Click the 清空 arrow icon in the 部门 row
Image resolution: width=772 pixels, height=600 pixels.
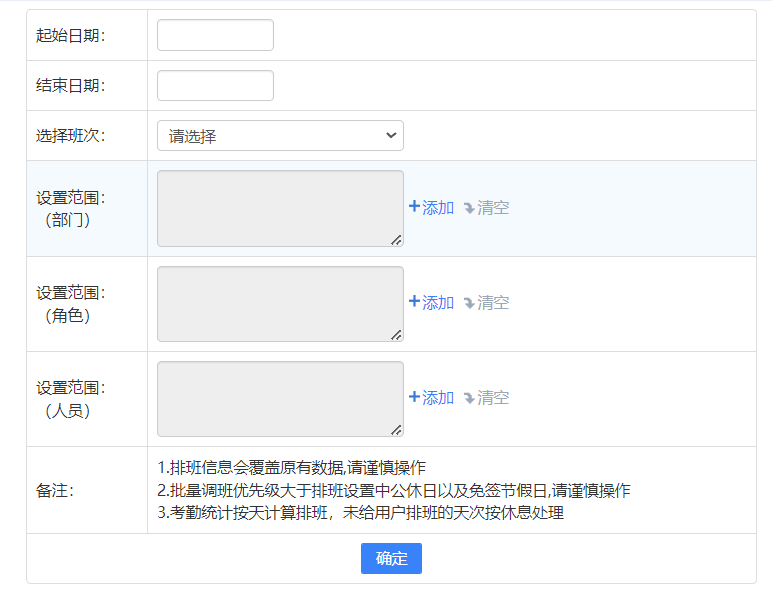pyautogui.click(x=468, y=208)
